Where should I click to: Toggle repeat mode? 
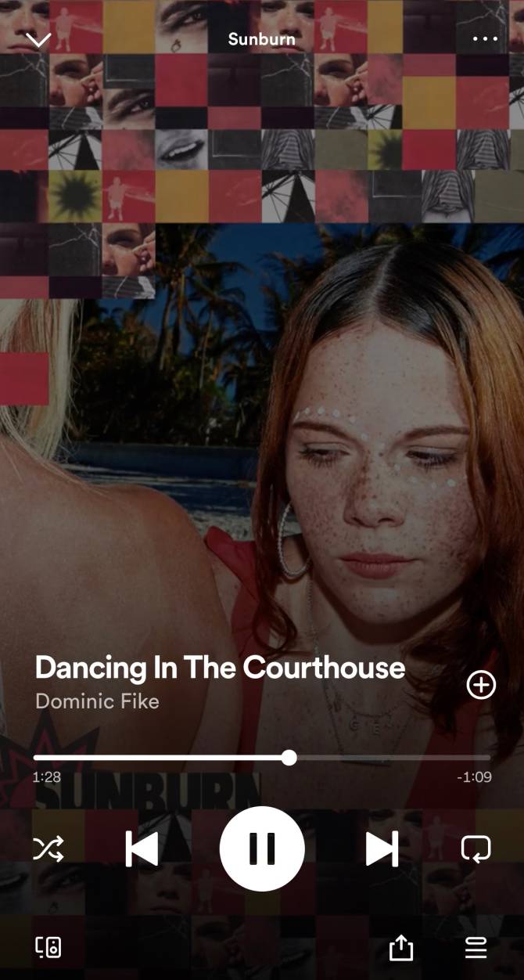(x=476, y=848)
